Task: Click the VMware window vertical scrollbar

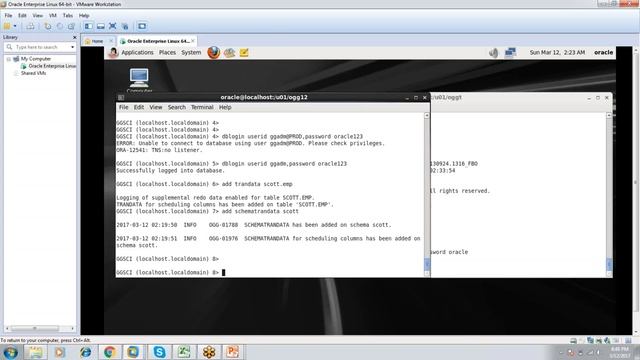Action: [x=636, y=190]
